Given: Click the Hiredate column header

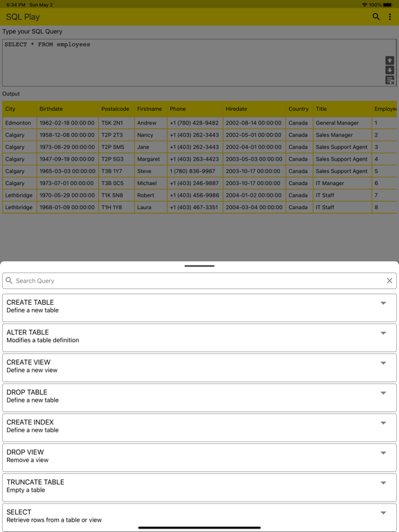Looking at the screenshot, I should point(254,109).
